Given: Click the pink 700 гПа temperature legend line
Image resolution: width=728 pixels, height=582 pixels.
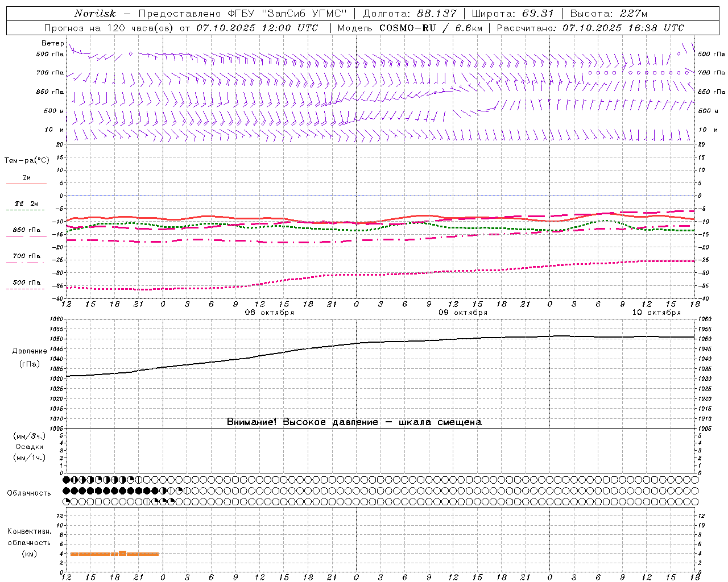Looking at the screenshot, I should pyautogui.click(x=26, y=263).
